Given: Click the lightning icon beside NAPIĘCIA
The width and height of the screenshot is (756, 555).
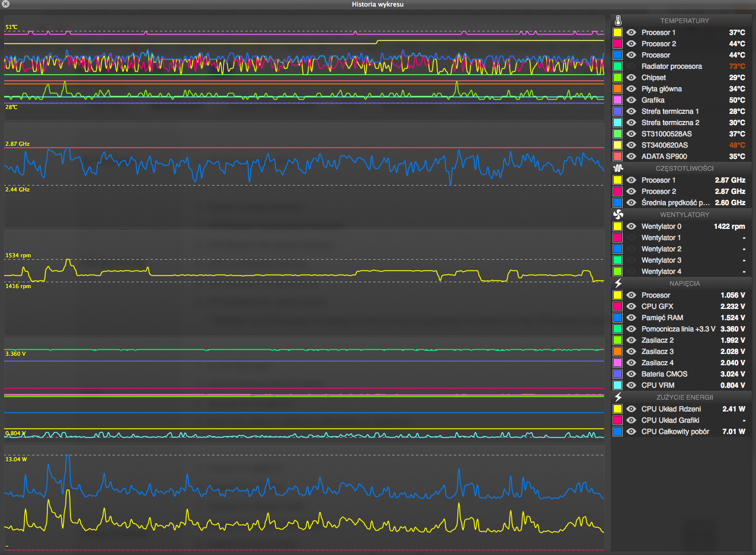Looking at the screenshot, I should click(618, 283).
